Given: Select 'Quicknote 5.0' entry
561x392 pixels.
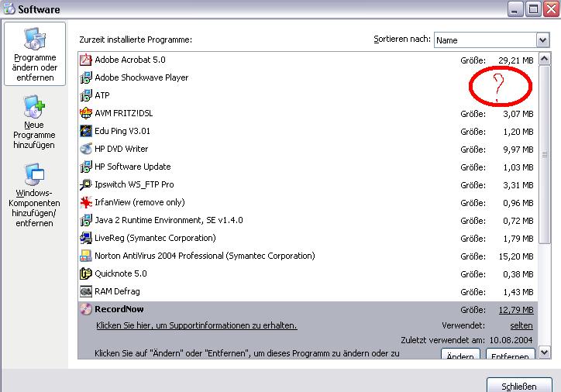Looking at the screenshot, I should tap(308, 273).
